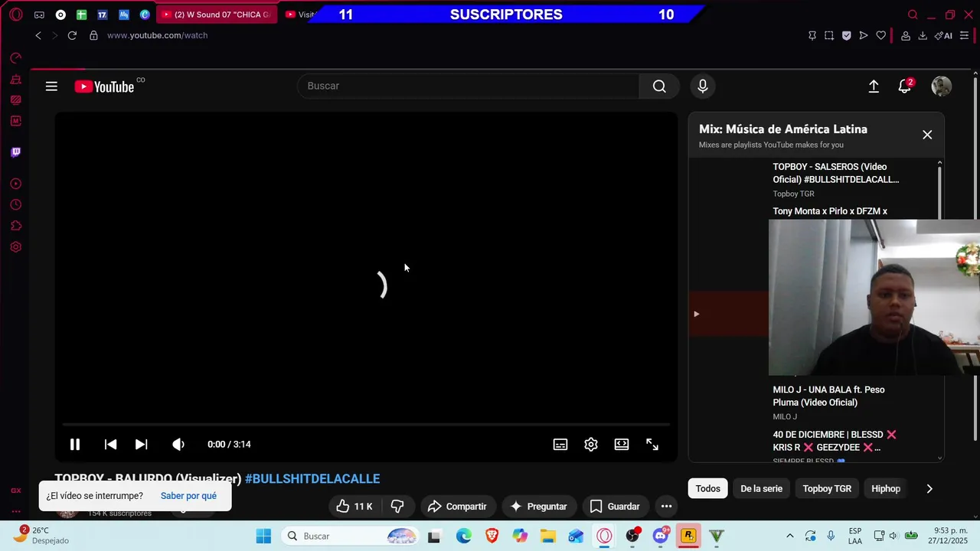Viewport: 980px width, 551px height.
Task: Show more filter chips arrow
Action: coord(929,489)
